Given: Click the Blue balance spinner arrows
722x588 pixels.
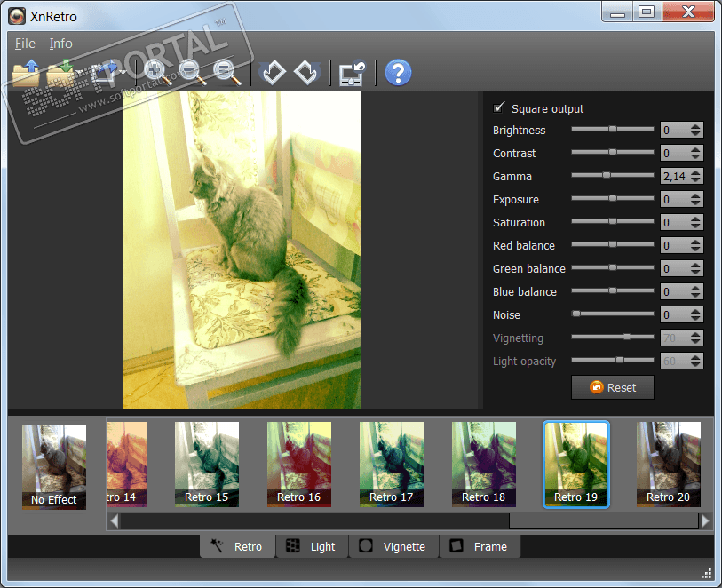Looking at the screenshot, I should (x=695, y=291).
